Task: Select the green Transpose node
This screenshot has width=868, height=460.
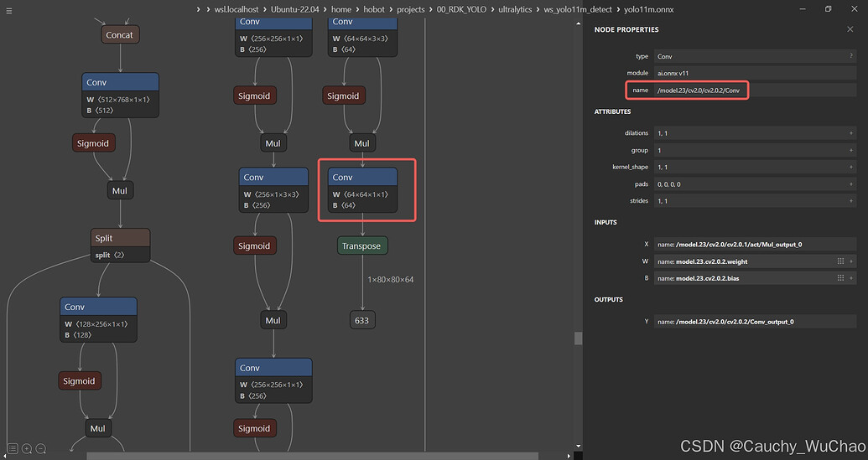Action: point(361,246)
